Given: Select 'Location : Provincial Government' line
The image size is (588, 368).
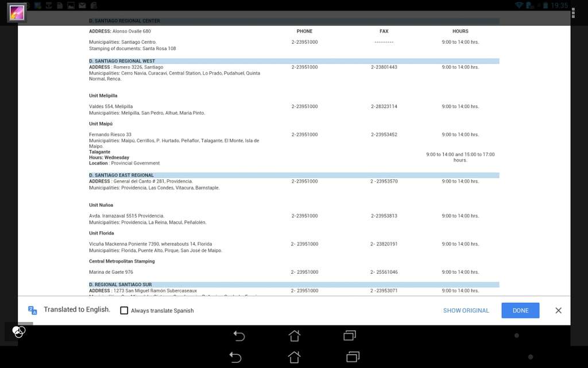Looking at the screenshot, I should pos(124,163).
